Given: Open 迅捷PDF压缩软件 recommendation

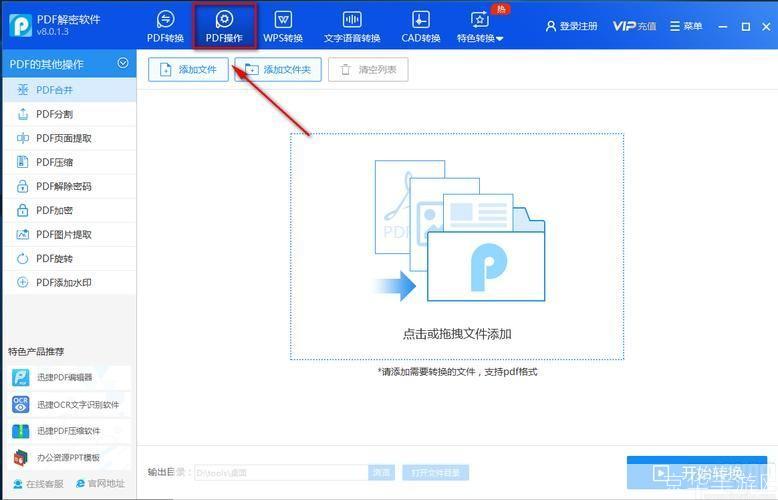Looking at the screenshot, I should [69, 431].
